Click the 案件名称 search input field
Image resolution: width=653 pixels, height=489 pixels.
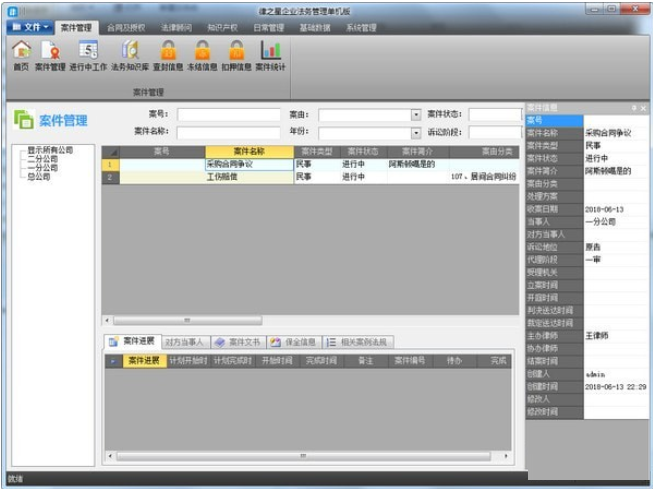[x=229, y=132]
